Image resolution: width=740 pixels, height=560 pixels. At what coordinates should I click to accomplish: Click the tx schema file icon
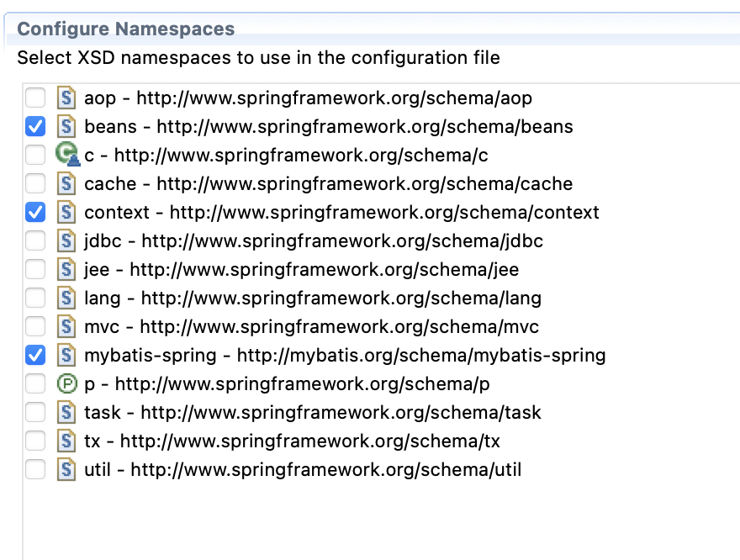coord(66,441)
